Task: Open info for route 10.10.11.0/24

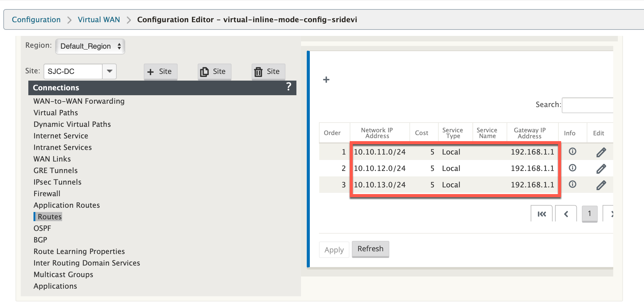Action: (572, 151)
